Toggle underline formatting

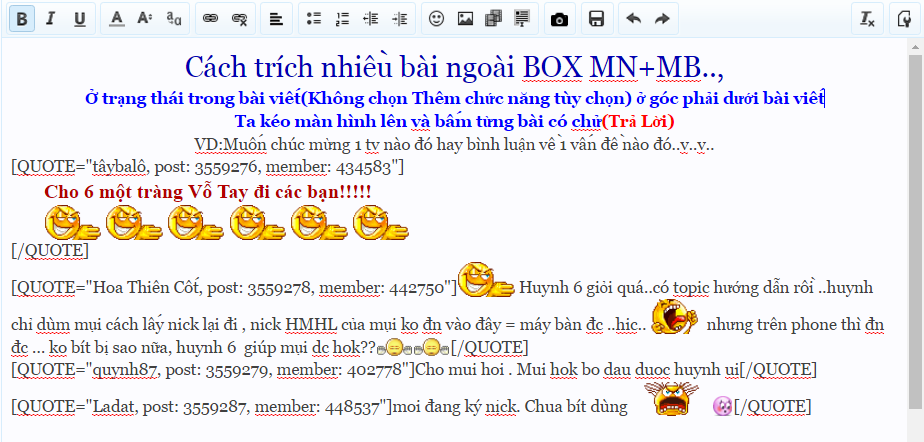[x=80, y=19]
